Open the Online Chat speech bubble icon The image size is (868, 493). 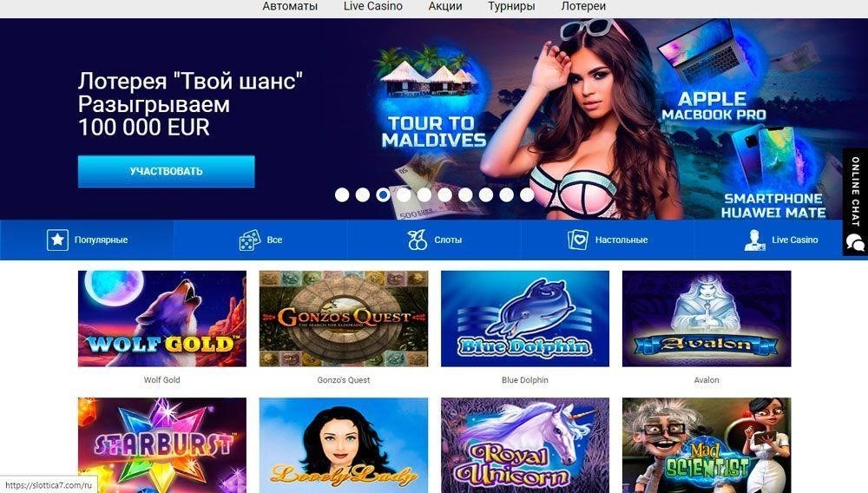pyautogui.click(x=855, y=242)
